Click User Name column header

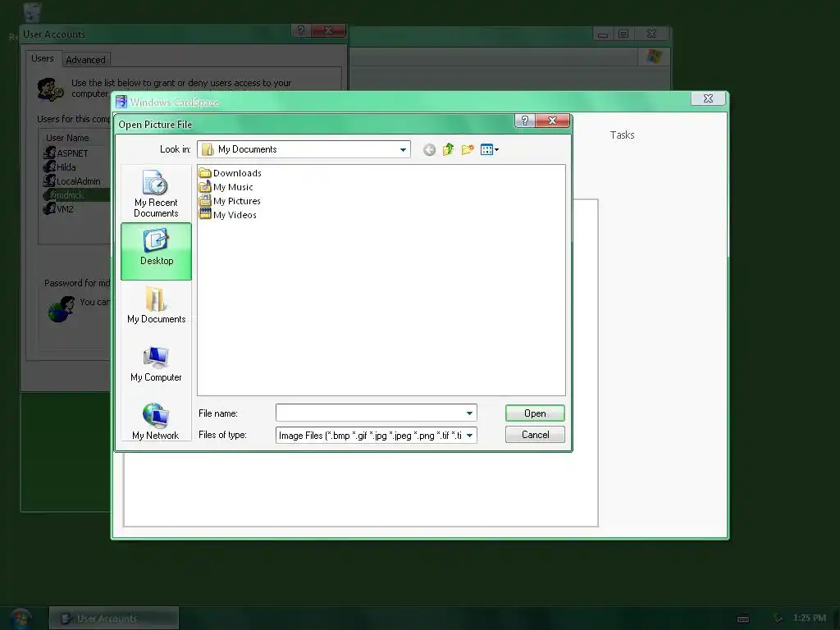(67, 138)
